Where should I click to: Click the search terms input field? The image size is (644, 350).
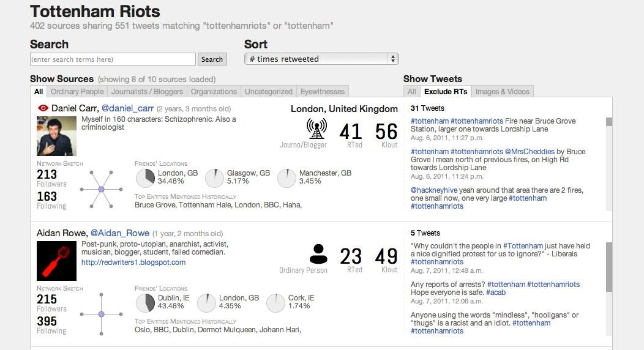point(113,59)
